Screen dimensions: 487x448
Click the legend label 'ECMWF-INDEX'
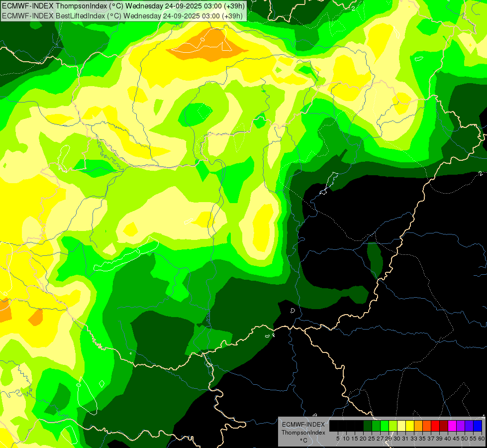pyautogui.click(x=303, y=425)
